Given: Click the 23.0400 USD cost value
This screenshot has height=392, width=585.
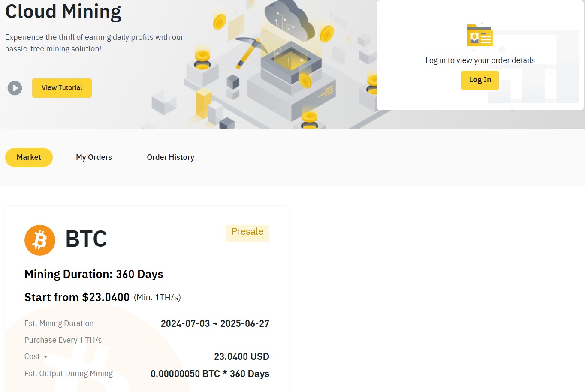Looking at the screenshot, I should 241,356.
